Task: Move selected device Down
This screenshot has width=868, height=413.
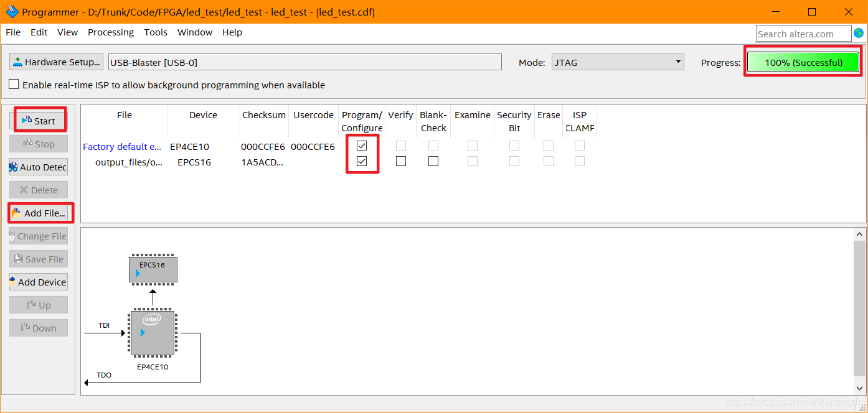Action: click(x=39, y=328)
